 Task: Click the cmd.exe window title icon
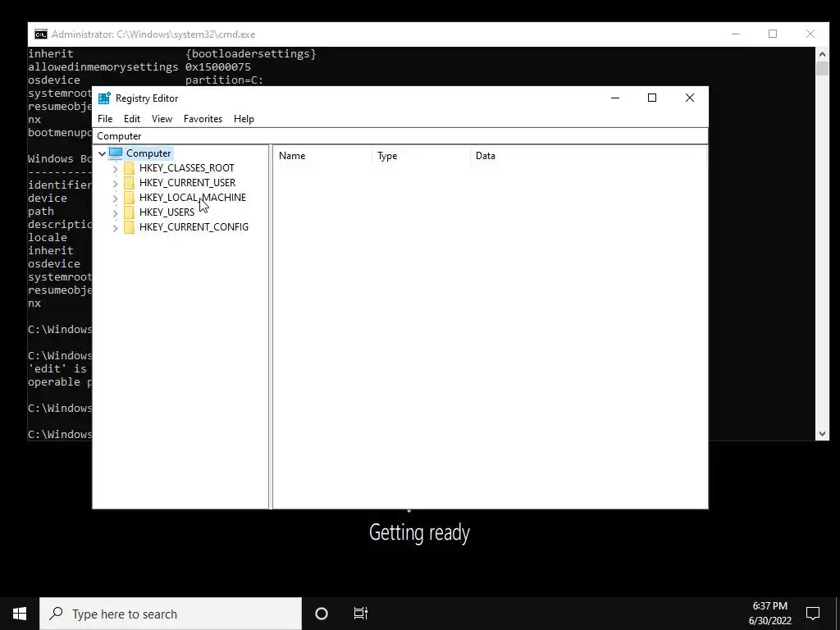coord(41,34)
